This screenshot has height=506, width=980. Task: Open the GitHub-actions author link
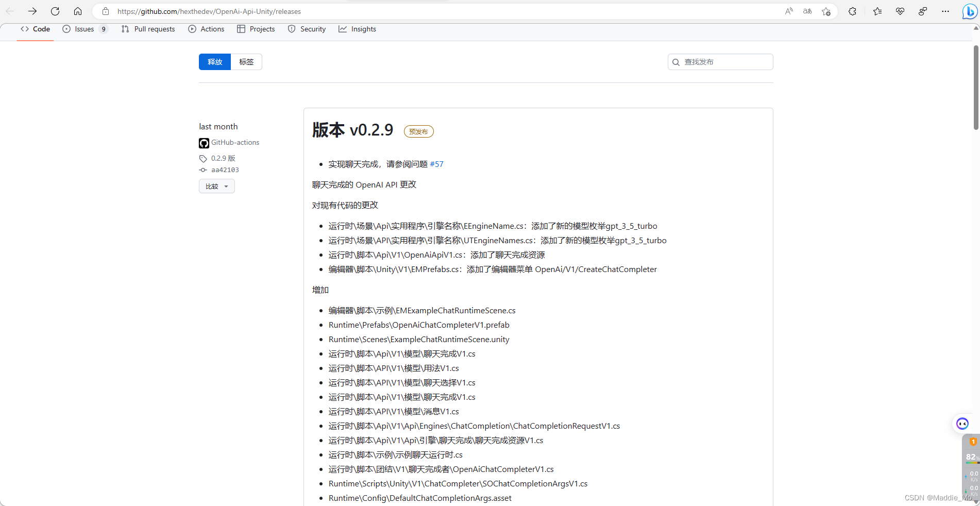235,142
